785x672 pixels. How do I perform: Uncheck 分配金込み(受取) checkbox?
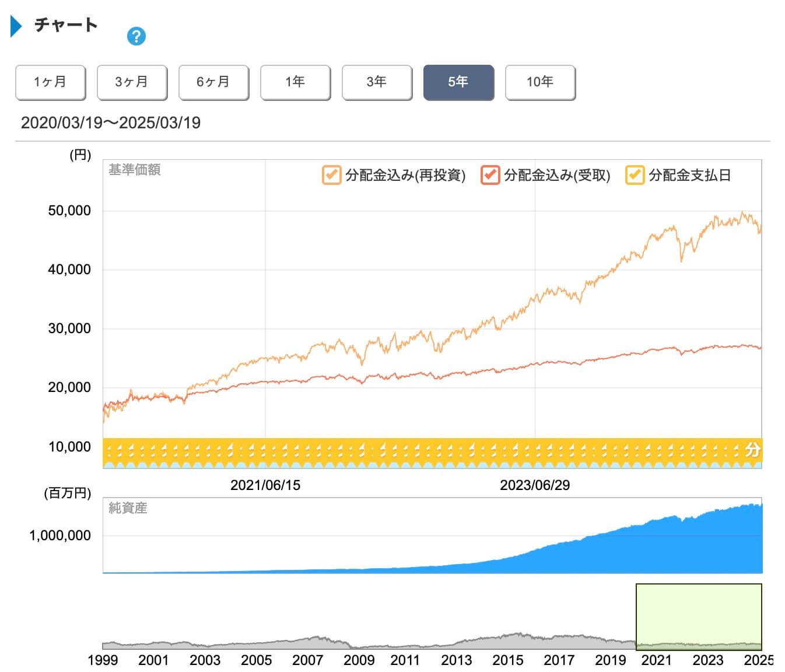pos(490,174)
